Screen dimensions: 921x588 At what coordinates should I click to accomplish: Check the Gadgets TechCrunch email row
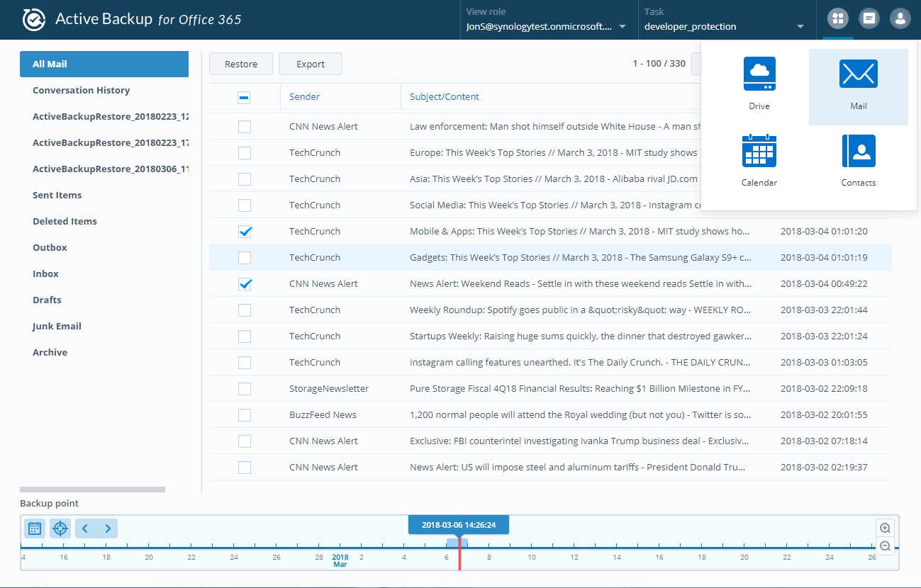[x=245, y=257]
